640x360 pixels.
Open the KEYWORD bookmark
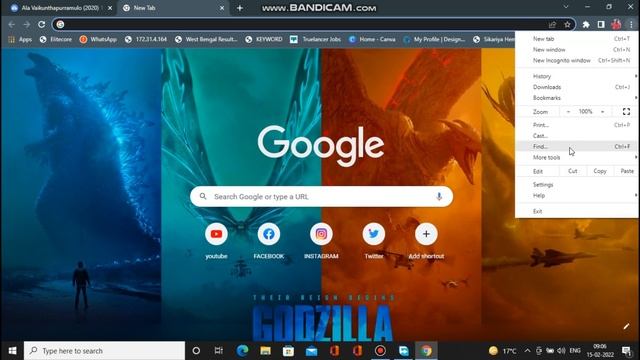click(x=264, y=39)
